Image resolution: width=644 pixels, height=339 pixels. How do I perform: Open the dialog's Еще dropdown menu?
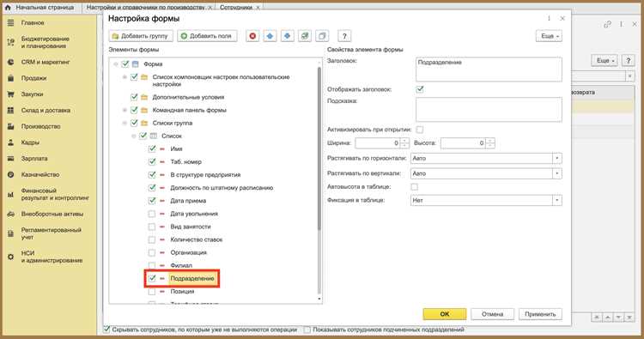coord(549,36)
